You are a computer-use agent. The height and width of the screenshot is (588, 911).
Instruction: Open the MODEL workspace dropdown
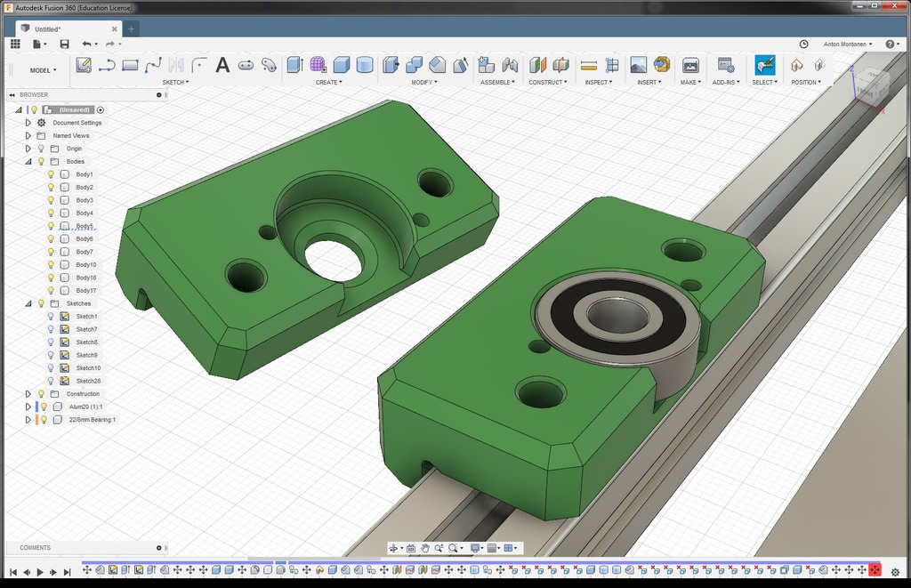click(x=43, y=70)
